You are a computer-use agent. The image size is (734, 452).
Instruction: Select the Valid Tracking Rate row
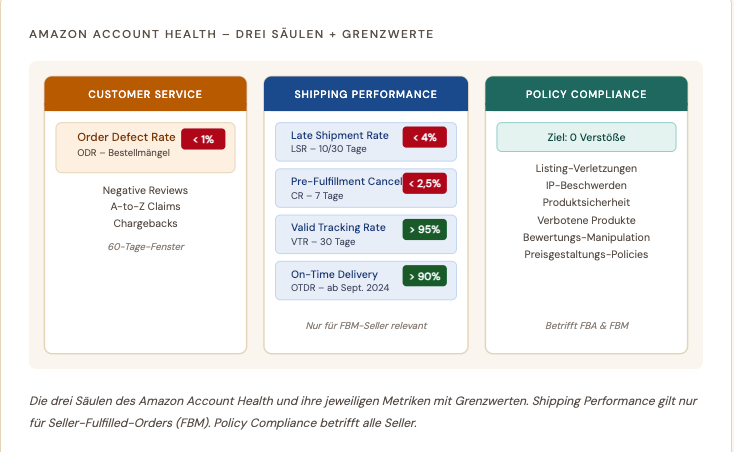pos(366,234)
